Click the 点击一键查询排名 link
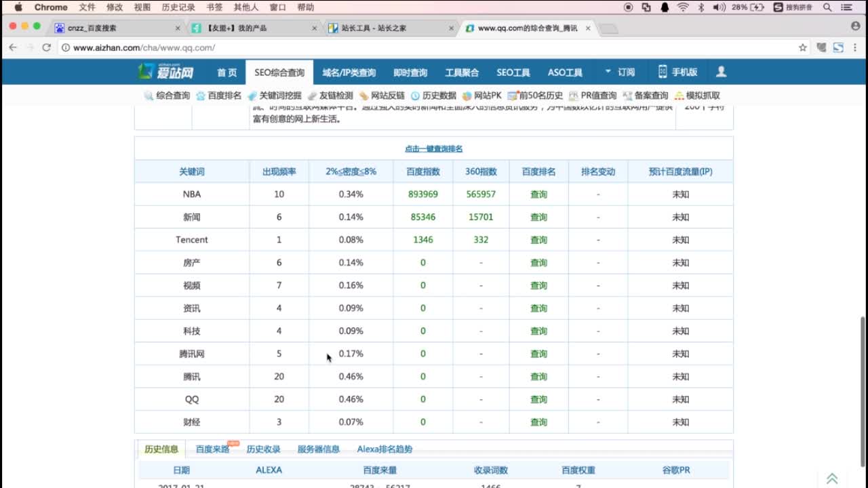The width and height of the screenshot is (868, 488). [434, 148]
